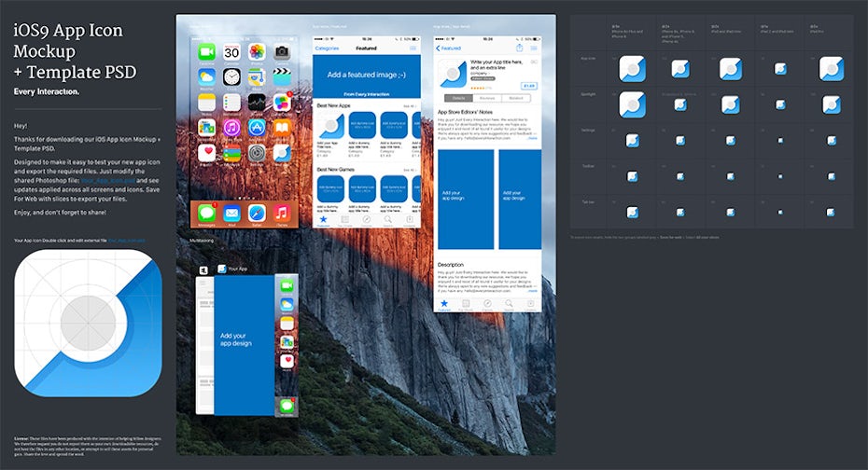The height and width of the screenshot is (470, 868).
Task: Switch to the Reviews segment tab
Action: [x=487, y=97]
